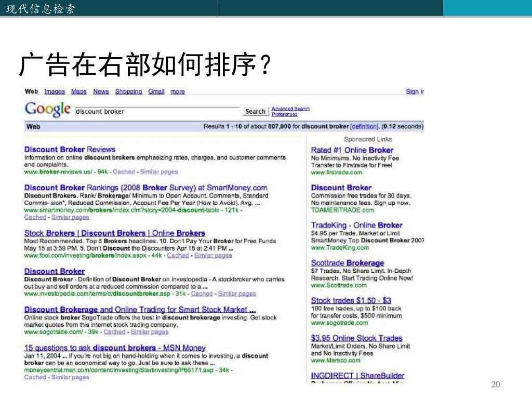Open SmartMoney Discount Broker Rankings result
Viewport: 532px width, 399px height.
(145, 188)
